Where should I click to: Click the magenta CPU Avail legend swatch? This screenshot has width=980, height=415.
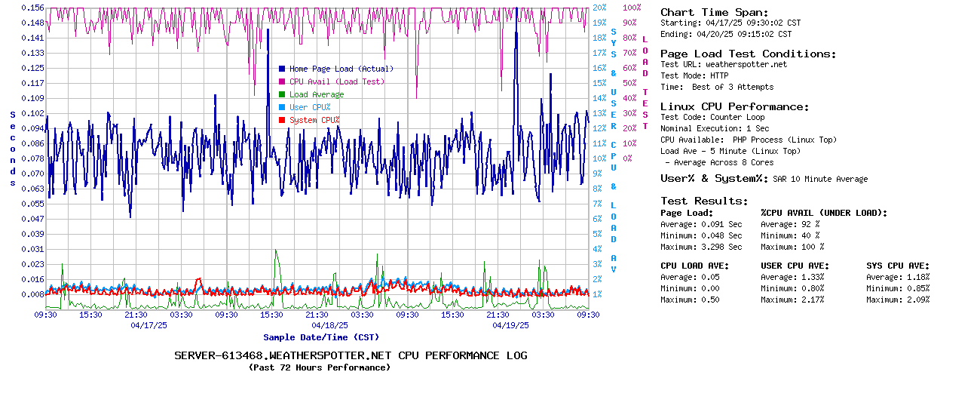tap(282, 81)
